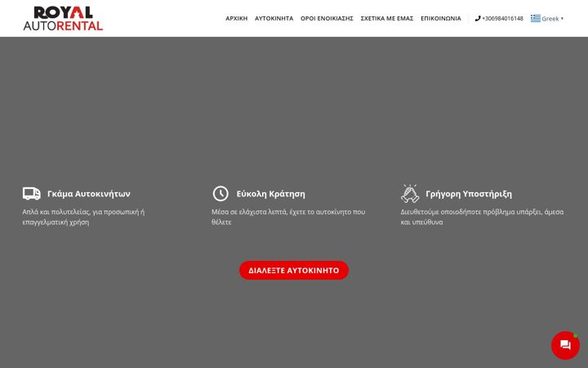Screen dimensions: 588x368
Task: Open the ΑΡΧΙΚΗ menu item
Action: tap(236, 18)
